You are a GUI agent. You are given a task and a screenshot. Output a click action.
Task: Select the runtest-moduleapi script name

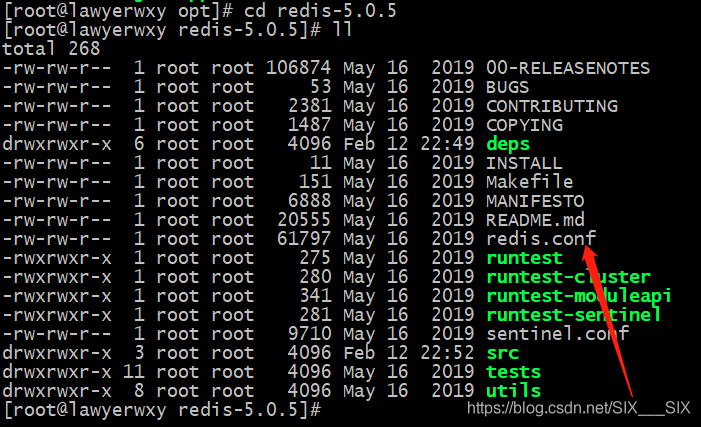(x=579, y=296)
